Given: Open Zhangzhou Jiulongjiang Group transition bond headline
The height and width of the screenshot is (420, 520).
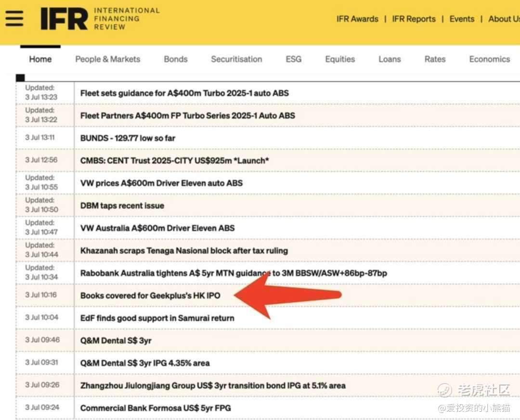Looking at the screenshot, I should [x=213, y=386].
